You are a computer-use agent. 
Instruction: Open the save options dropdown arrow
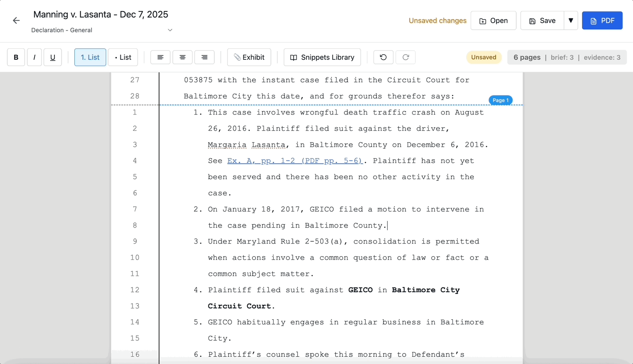[571, 21]
